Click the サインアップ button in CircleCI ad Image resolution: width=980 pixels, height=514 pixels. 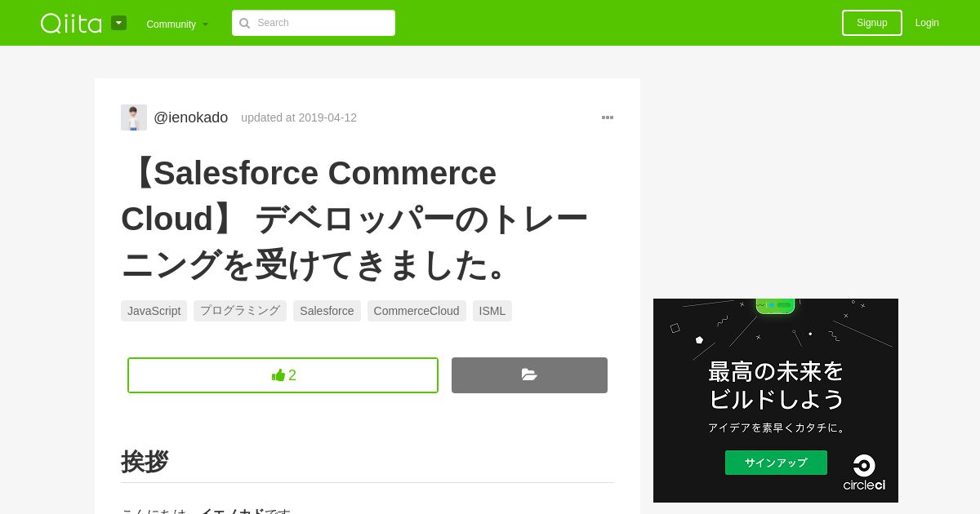click(x=776, y=463)
